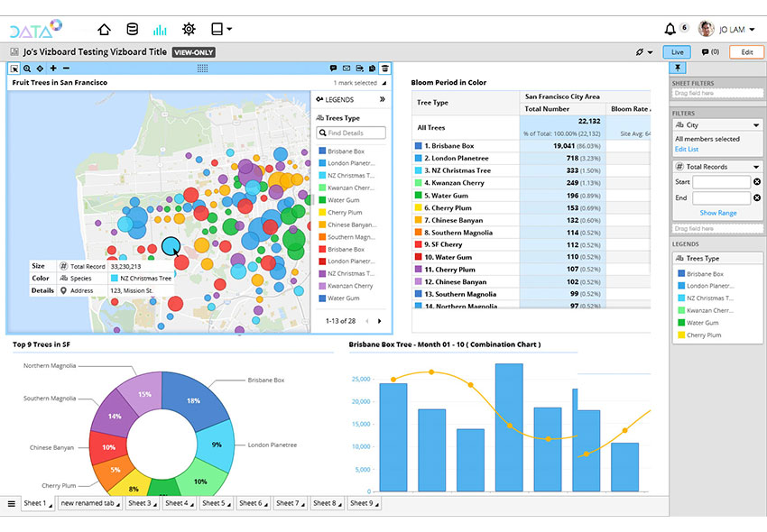Image resolution: width=767 pixels, height=532 pixels.
Task: Select the 'new renamed tab' sheet
Action: 88,503
